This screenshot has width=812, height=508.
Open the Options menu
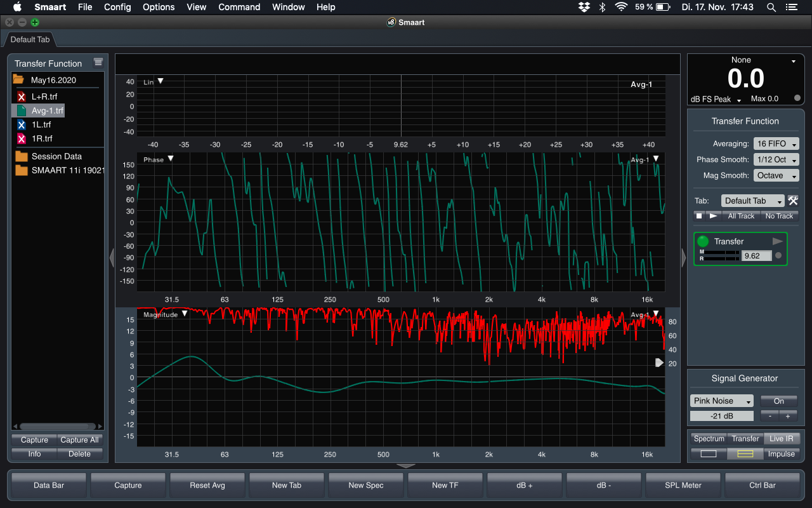pyautogui.click(x=159, y=7)
